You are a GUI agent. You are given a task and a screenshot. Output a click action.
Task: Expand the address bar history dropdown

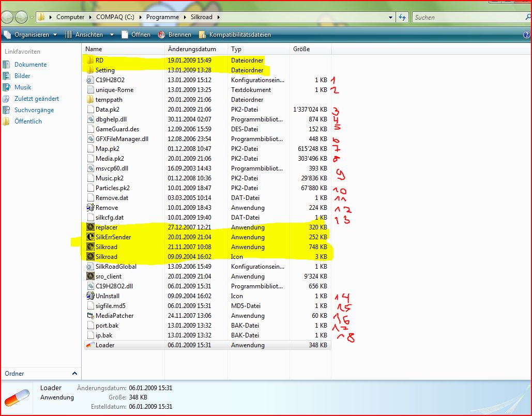point(391,17)
